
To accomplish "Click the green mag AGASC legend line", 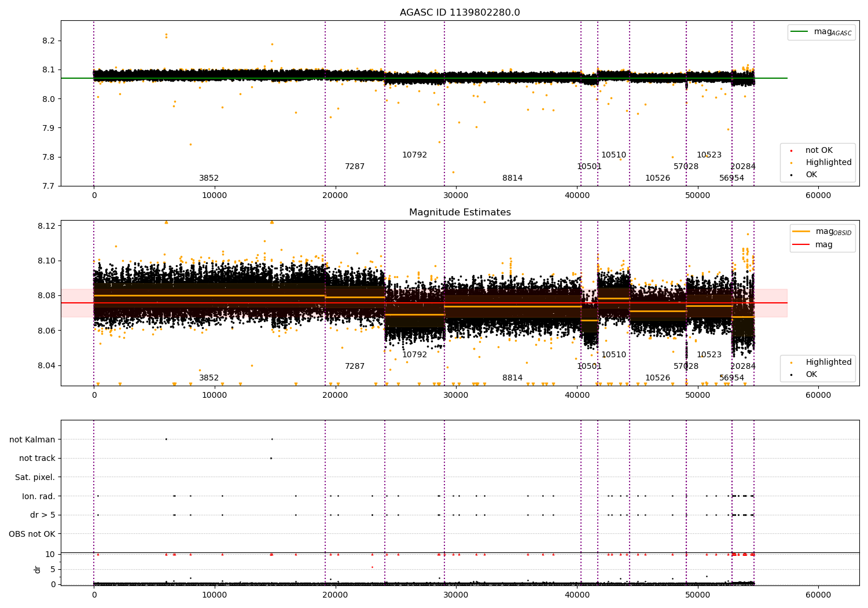I will click(x=799, y=32).
